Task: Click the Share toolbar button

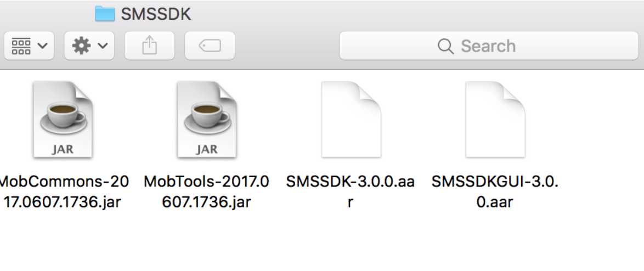Action: [x=150, y=46]
